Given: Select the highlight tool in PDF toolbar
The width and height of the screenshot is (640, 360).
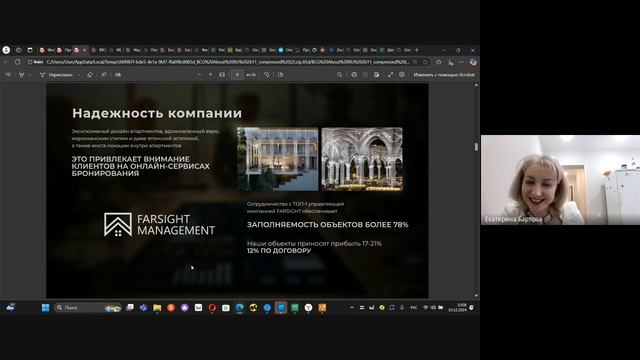Looking at the screenshot, I should [21, 75].
